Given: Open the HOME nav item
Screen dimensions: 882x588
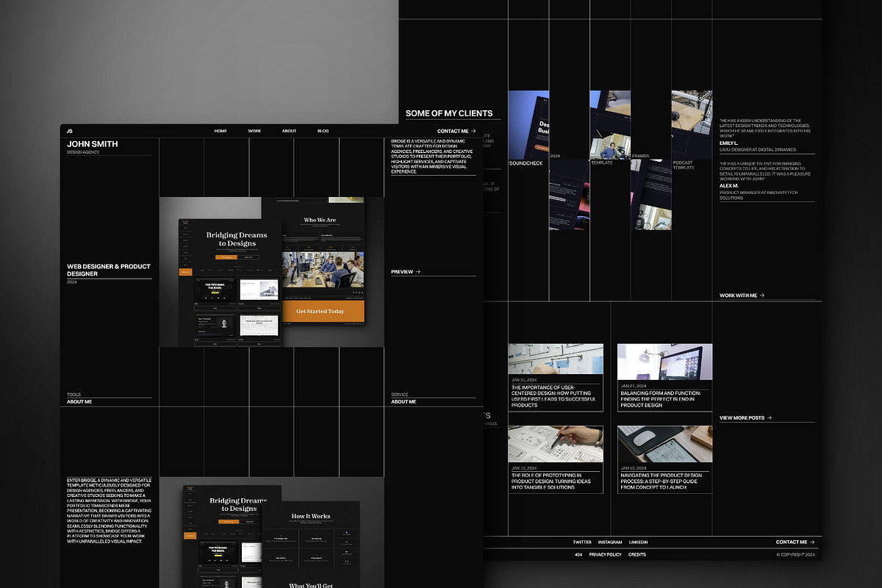Looking at the screenshot, I should (x=220, y=131).
